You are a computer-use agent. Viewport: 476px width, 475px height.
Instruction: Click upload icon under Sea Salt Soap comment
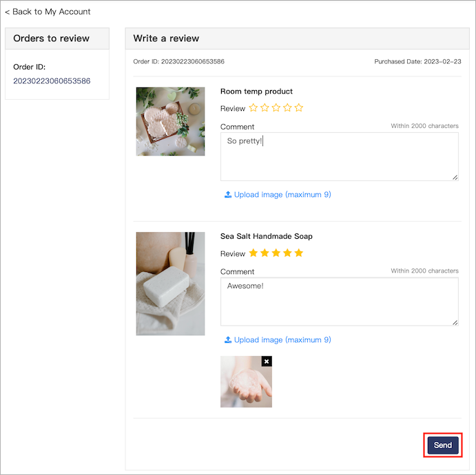coord(228,339)
